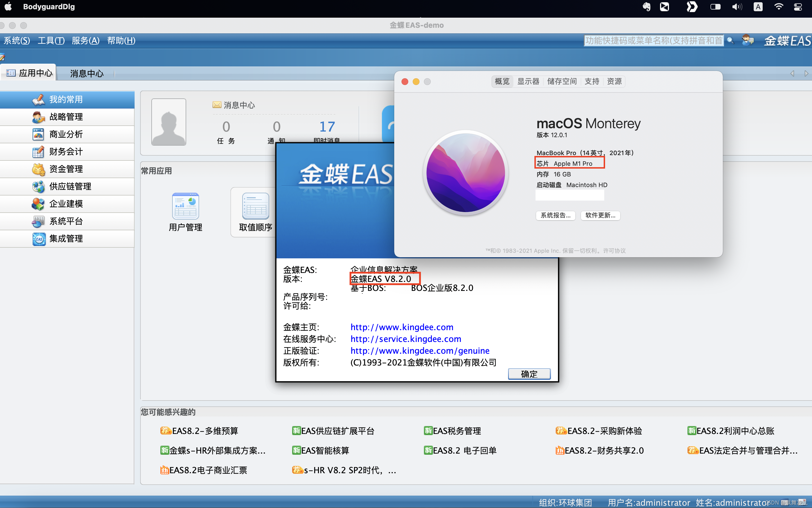Screen dimensions: 812x508
Task: Launch 用户管理 application icon
Action: coord(185,206)
